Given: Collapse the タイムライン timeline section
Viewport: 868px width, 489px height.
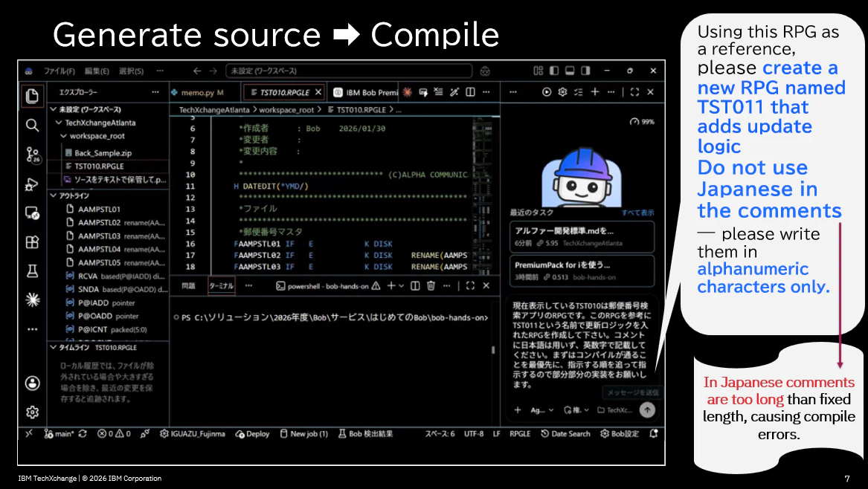Looking at the screenshot, I should [x=54, y=347].
